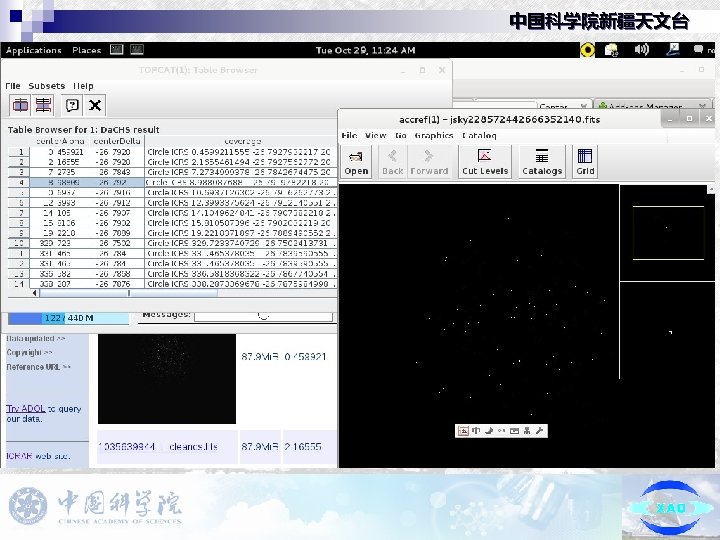This screenshot has height=540, width=720.
Task: Open Cut Levels tool
Action: pyautogui.click(x=485, y=162)
